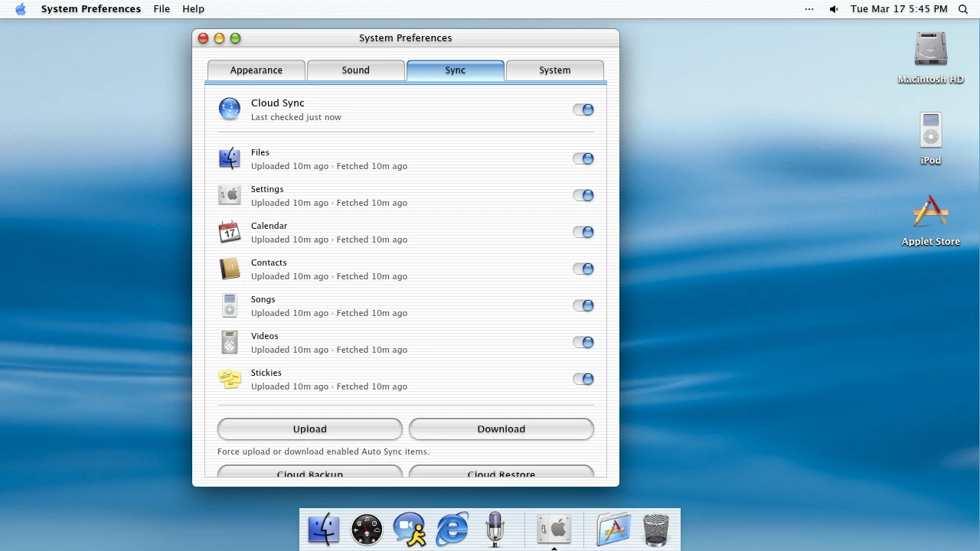Click the Cloud Sync globe icon
The image size is (980, 551).
pyautogui.click(x=230, y=109)
